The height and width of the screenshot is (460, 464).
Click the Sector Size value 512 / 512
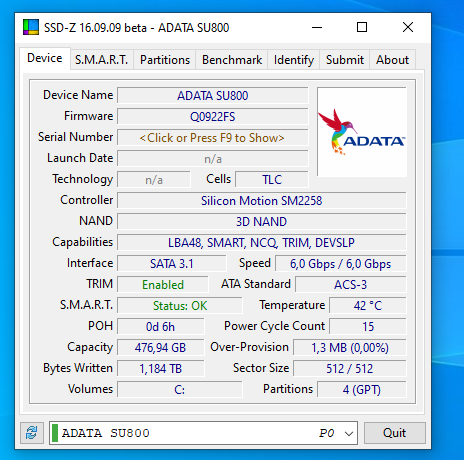(x=350, y=369)
